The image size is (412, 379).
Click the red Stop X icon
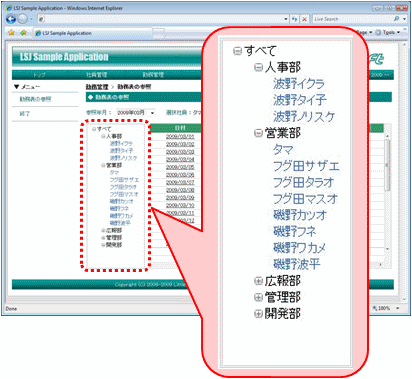pyautogui.click(x=304, y=19)
